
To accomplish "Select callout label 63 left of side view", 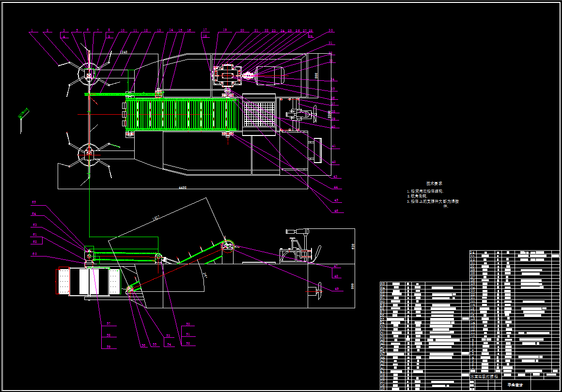I will pyautogui.click(x=35, y=225).
